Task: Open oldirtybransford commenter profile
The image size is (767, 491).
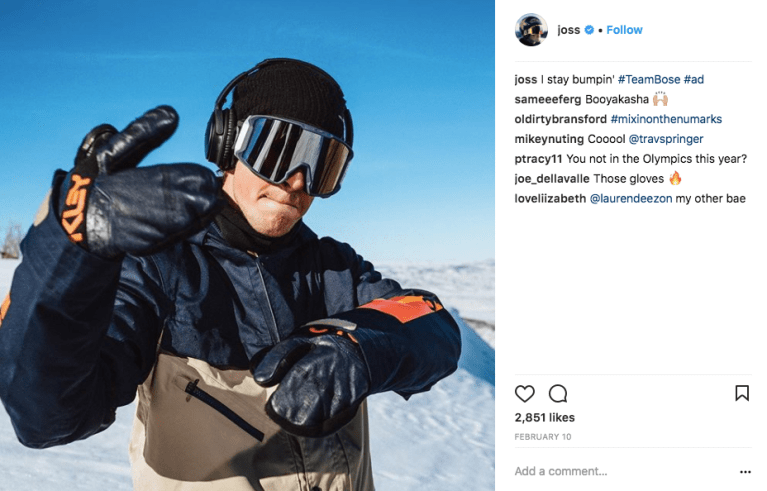Action: (x=561, y=119)
